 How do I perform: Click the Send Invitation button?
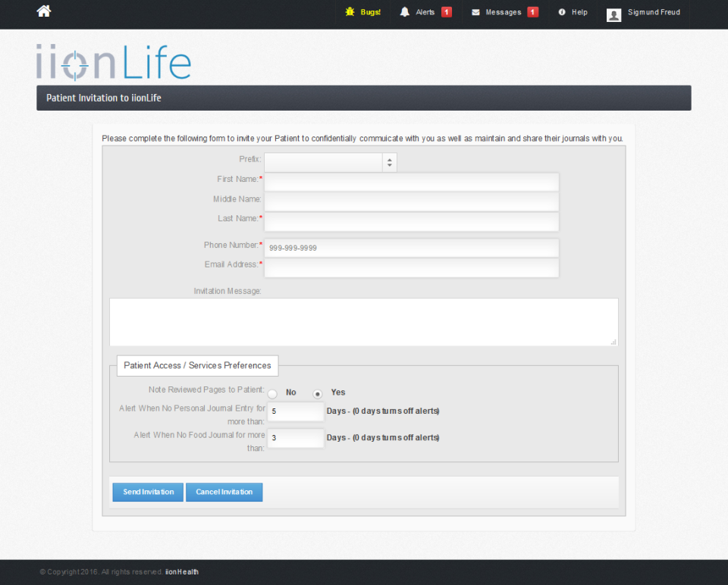[x=148, y=492]
